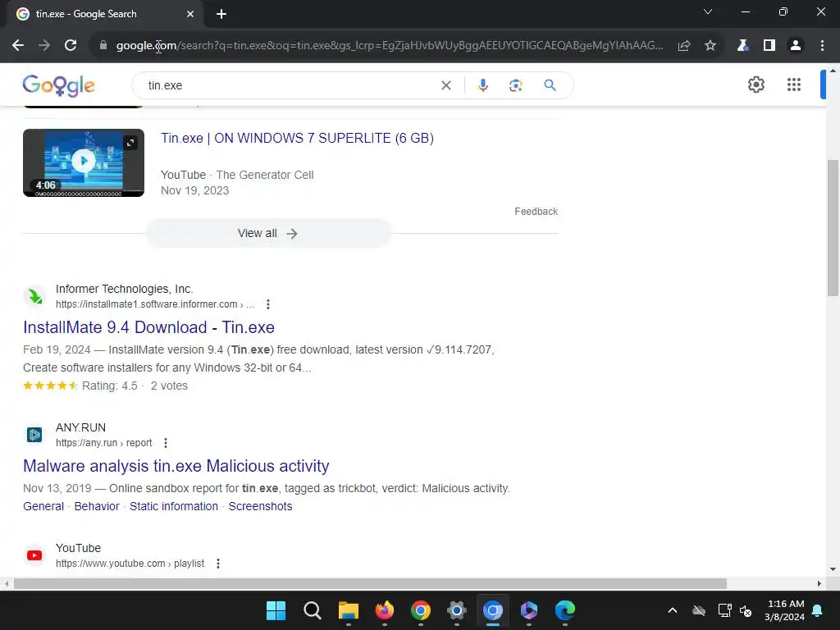Open Malware analysis tin.exe result
The height and width of the screenshot is (630, 840).
(176, 466)
